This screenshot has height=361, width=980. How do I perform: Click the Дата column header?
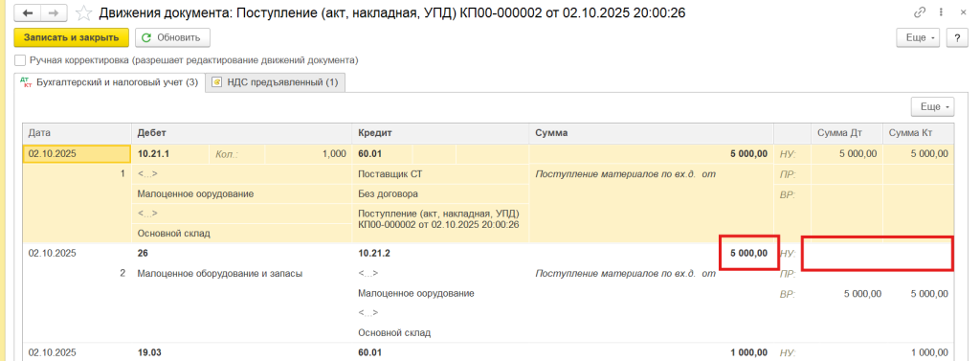pyautogui.click(x=77, y=133)
